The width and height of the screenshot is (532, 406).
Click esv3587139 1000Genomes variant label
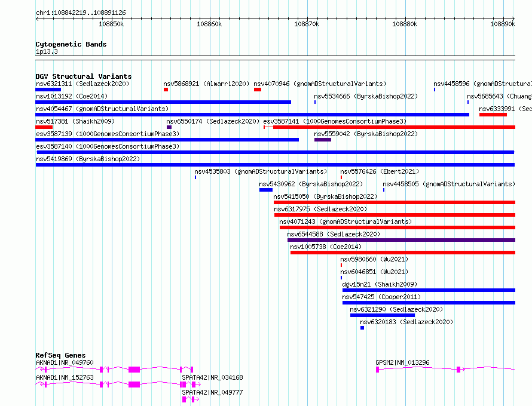click(x=108, y=134)
